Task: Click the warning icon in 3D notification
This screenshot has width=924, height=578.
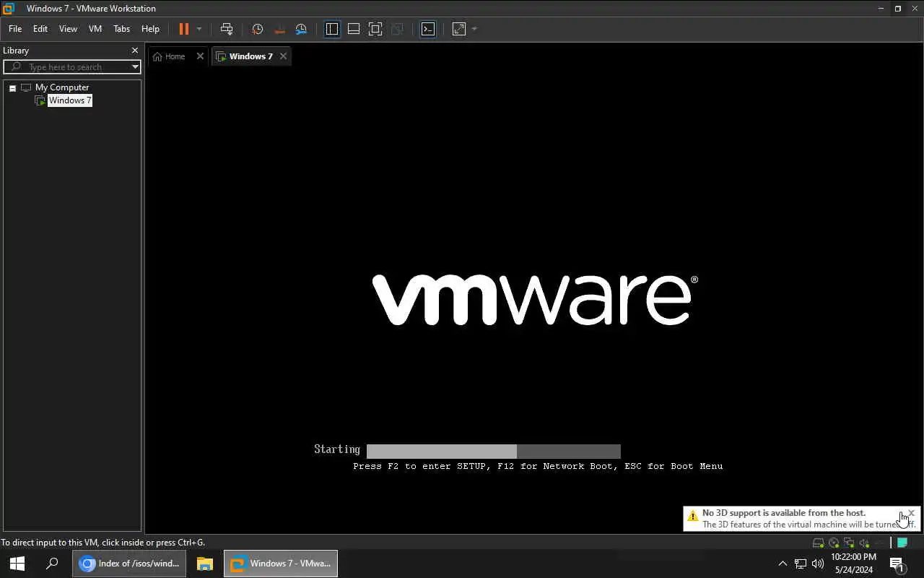Action: click(693, 516)
